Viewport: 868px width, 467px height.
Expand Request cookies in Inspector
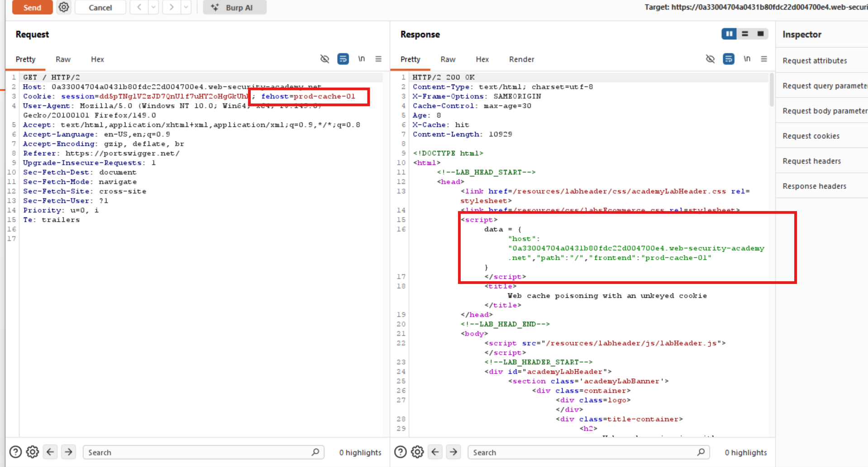(x=822, y=136)
